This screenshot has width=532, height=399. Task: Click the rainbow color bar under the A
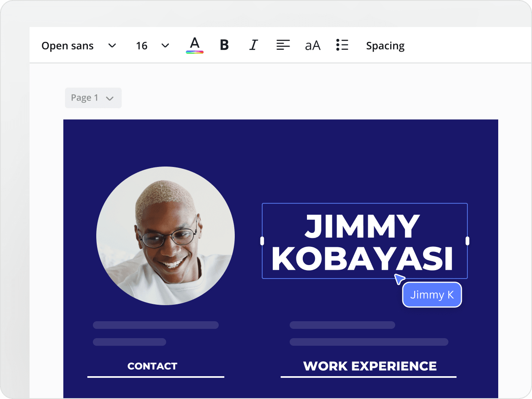coord(194,52)
